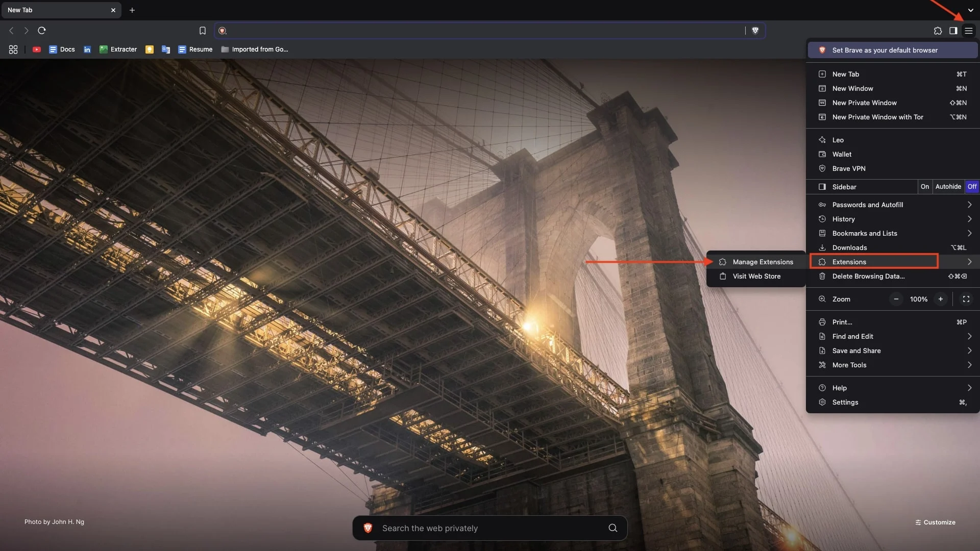
Task: Choose New Private Window with Tor
Action: 877,117
